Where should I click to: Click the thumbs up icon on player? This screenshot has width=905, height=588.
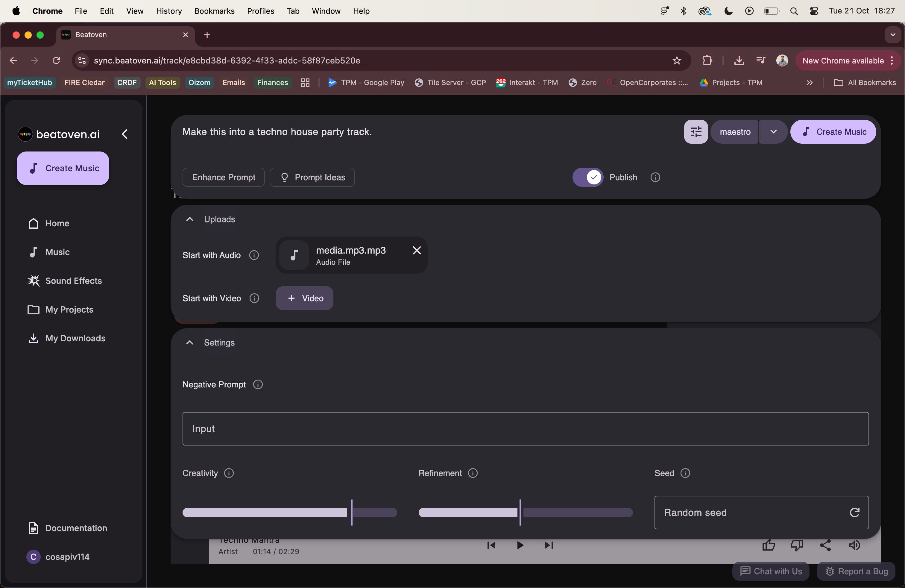[x=769, y=545]
